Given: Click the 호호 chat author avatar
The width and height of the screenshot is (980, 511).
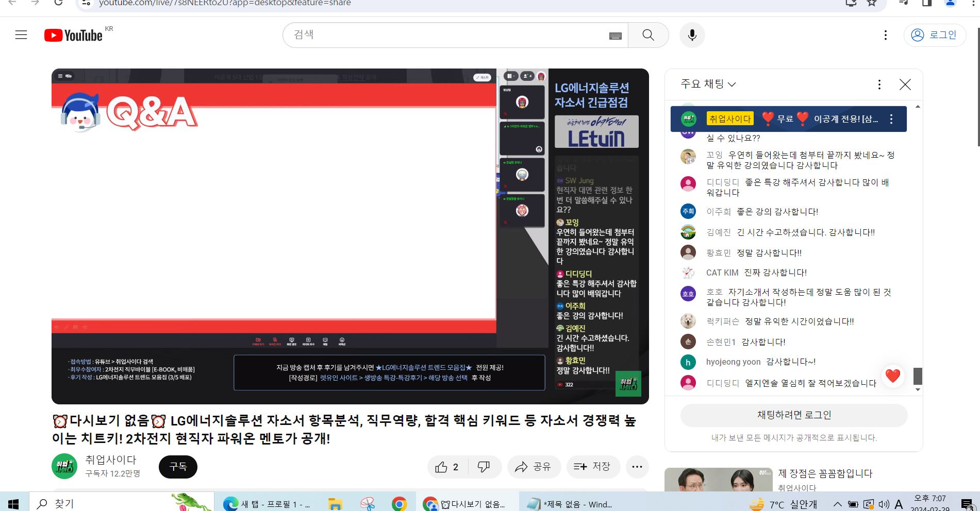Looking at the screenshot, I should pos(688,294).
